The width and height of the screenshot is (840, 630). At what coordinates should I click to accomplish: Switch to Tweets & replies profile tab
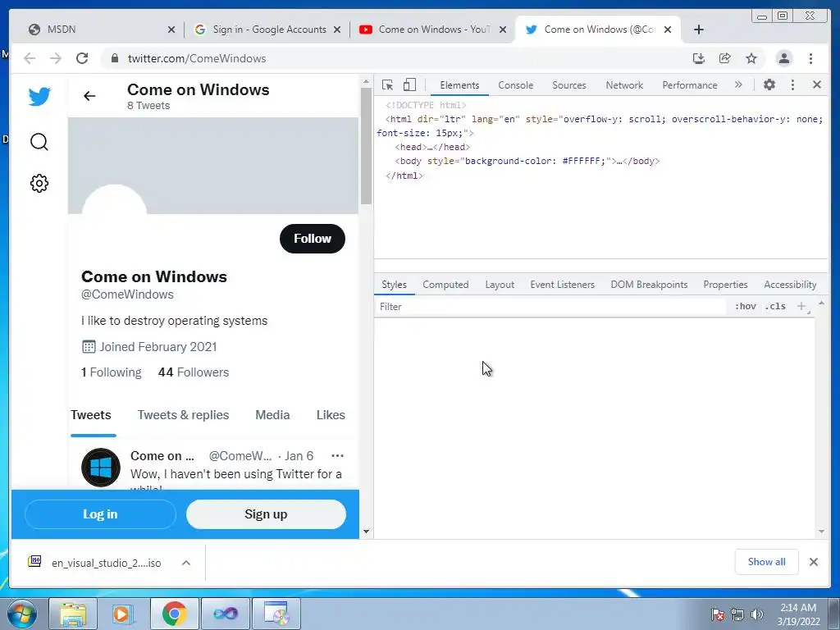click(x=183, y=415)
